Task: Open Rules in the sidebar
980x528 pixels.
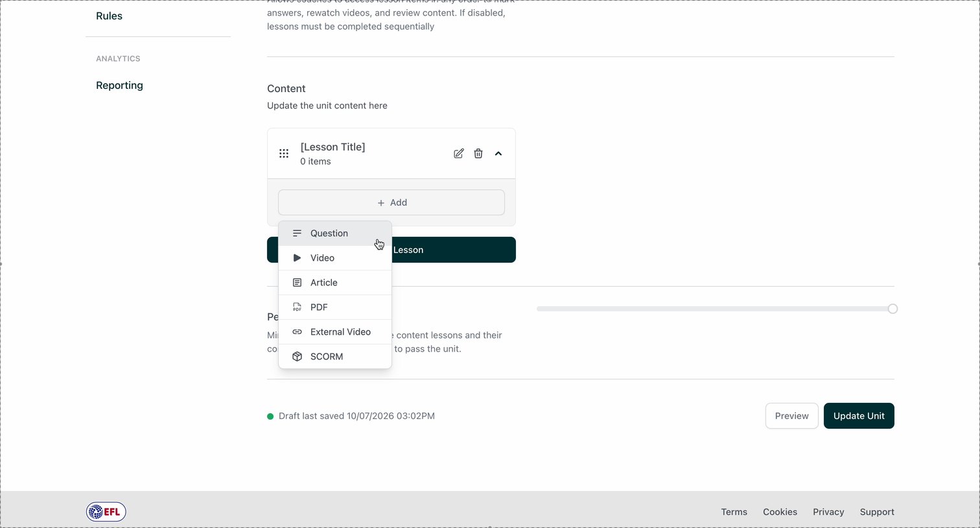Action: (x=109, y=16)
